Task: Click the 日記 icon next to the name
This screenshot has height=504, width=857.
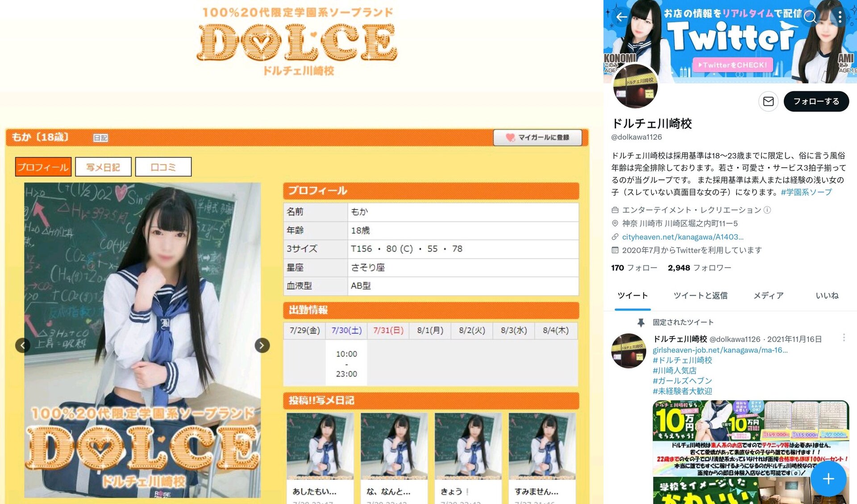Action: tap(100, 138)
